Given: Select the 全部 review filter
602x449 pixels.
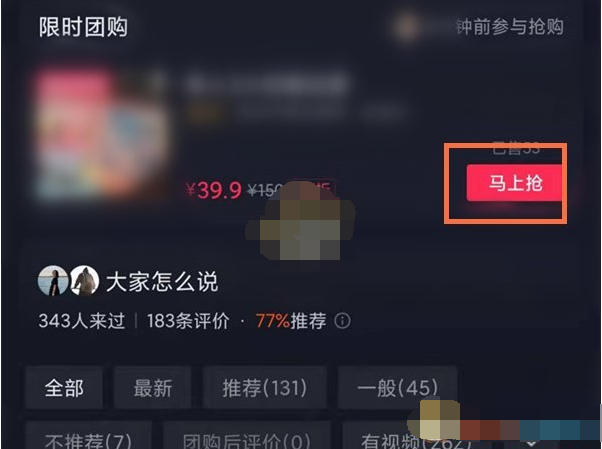Looking at the screenshot, I should (64, 388).
